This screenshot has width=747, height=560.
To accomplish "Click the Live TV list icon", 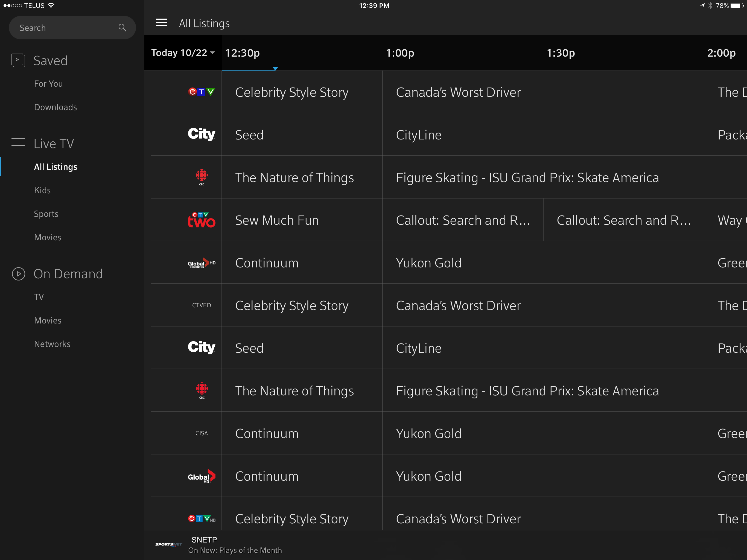I will [18, 144].
